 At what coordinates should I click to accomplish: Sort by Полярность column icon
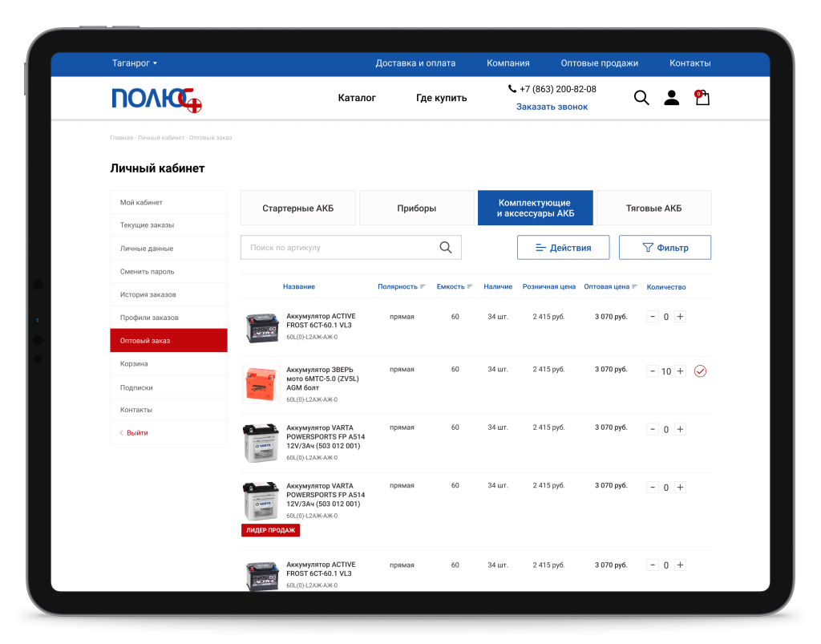pyautogui.click(x=423, y=287)
